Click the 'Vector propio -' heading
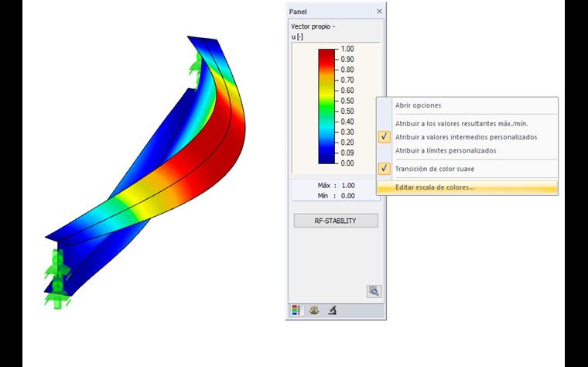 [313, 26]
